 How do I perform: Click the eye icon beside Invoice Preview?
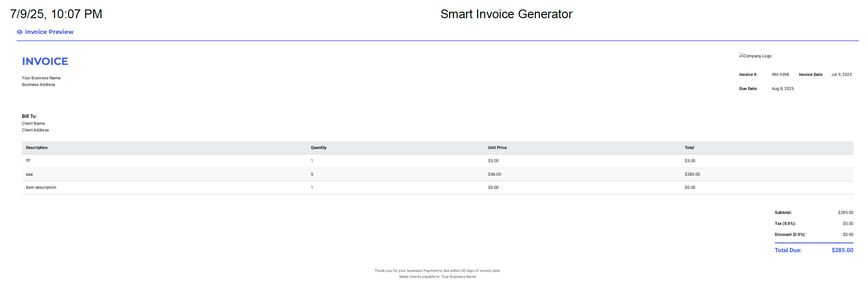[x=19, y=32]
